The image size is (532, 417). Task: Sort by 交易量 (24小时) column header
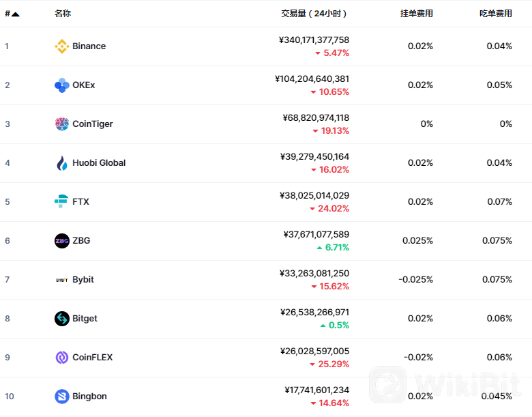pos(314,14)
